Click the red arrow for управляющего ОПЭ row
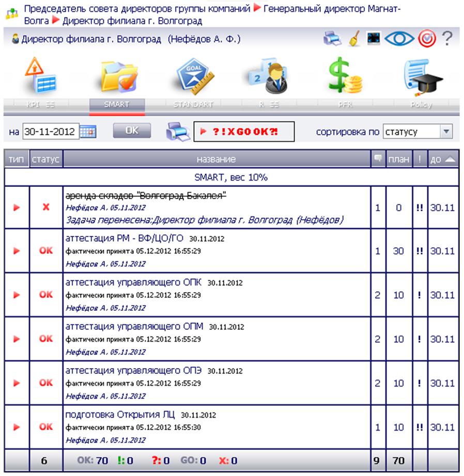The image size is (464, 476). tap(17, 383)
